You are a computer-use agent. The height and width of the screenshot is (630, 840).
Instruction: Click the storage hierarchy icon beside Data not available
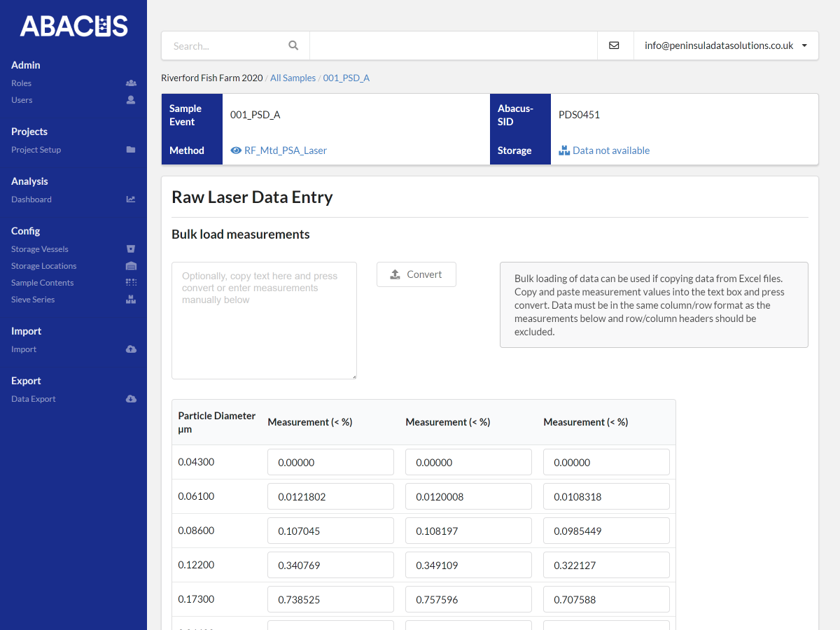pos(564,150)
